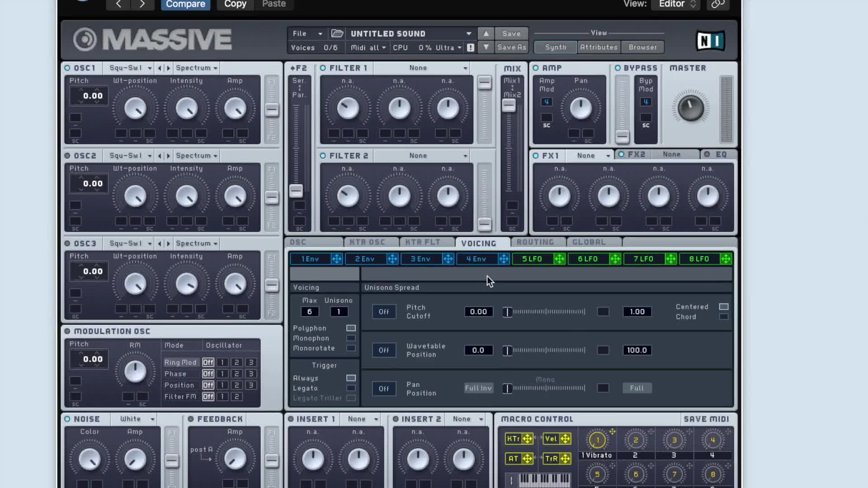Enable the Monophon voicing mode
868x488 pixels.
coord(351,338)
